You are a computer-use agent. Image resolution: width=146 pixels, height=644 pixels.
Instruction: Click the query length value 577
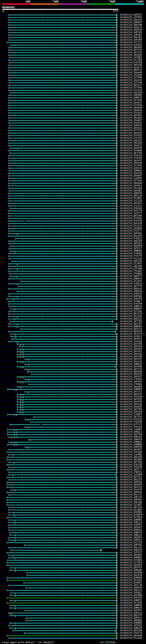point(115,11)
